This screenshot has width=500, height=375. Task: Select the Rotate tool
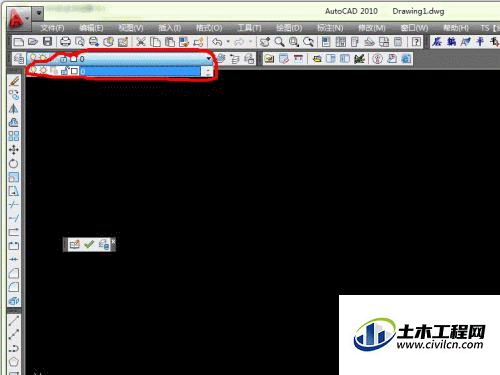[14, 163]
